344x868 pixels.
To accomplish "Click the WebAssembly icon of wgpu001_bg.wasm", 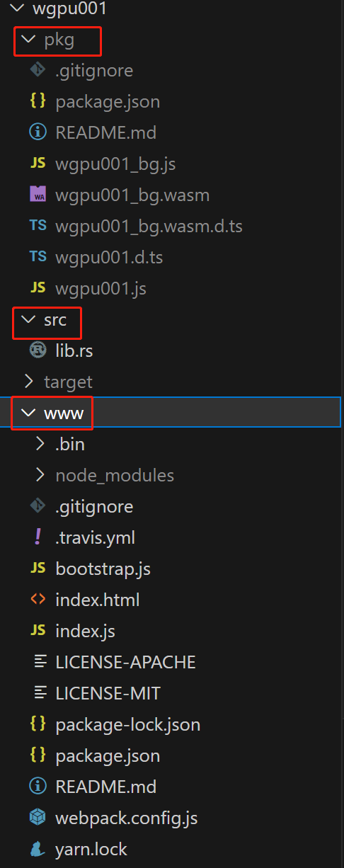I will click(x=38, y=195).
